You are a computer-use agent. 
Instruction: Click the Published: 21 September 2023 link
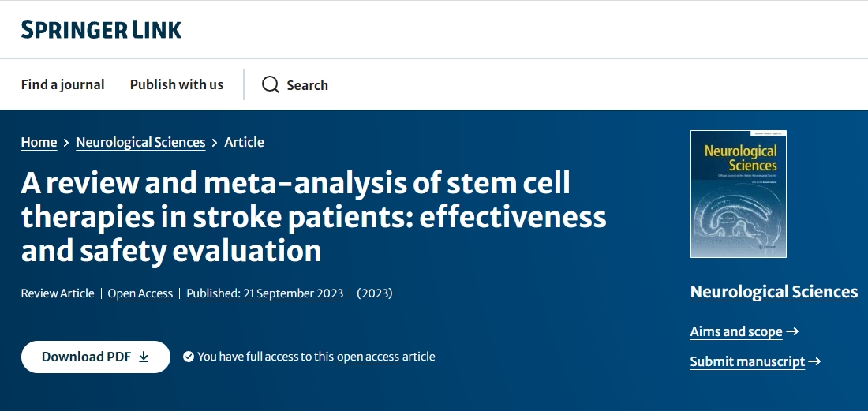[x=265, y=293]
